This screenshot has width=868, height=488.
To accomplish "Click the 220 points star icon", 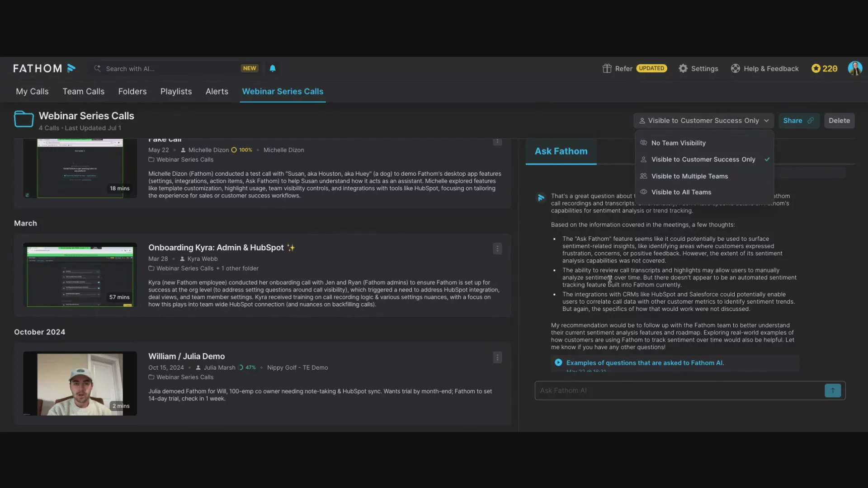I will click(816, 68).
